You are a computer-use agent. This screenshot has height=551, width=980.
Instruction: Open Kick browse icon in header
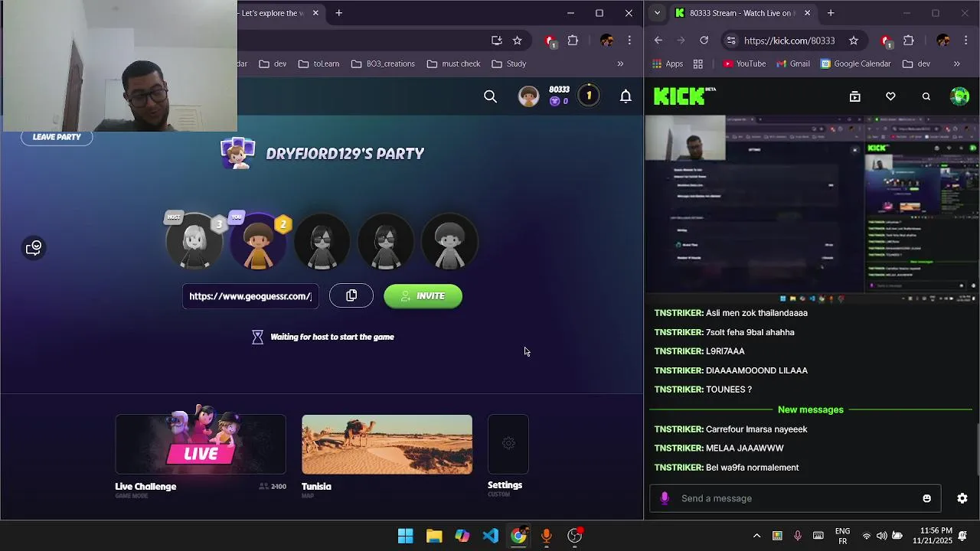tap(855, 96)
